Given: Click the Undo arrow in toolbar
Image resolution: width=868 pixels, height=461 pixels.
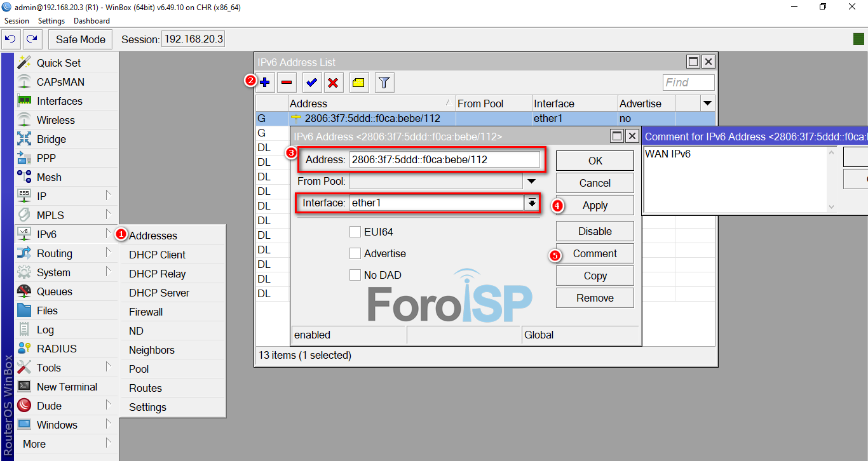Looking at the screenshot, I should pyautogui.click(x=10, y=39).
